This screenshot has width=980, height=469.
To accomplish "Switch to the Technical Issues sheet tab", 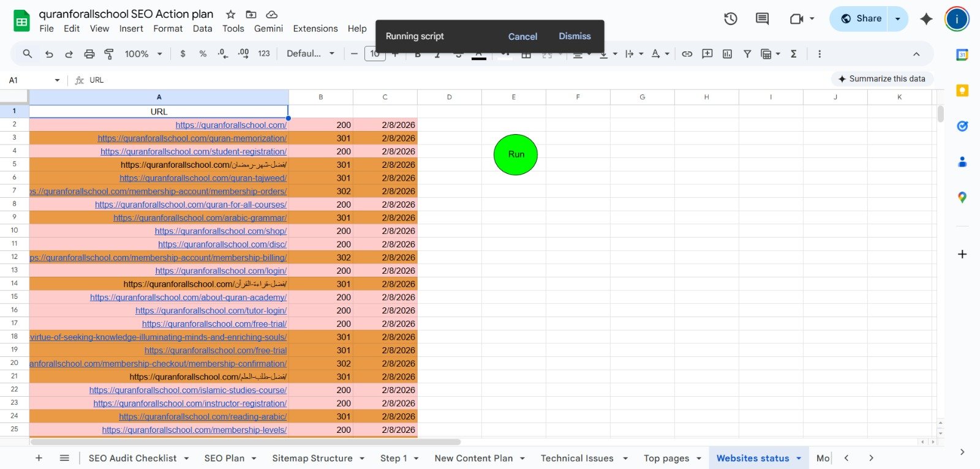I will click(576, 458).
